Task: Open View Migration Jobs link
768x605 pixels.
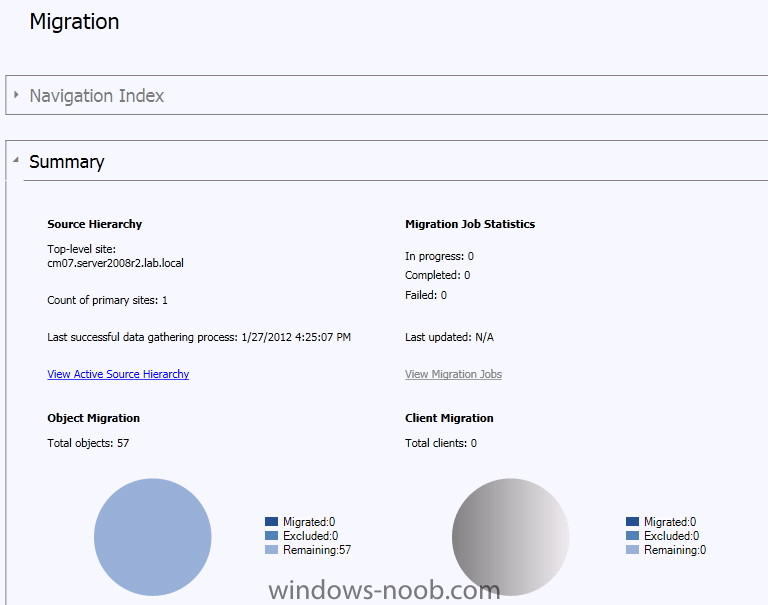Action: click(453, 374)
